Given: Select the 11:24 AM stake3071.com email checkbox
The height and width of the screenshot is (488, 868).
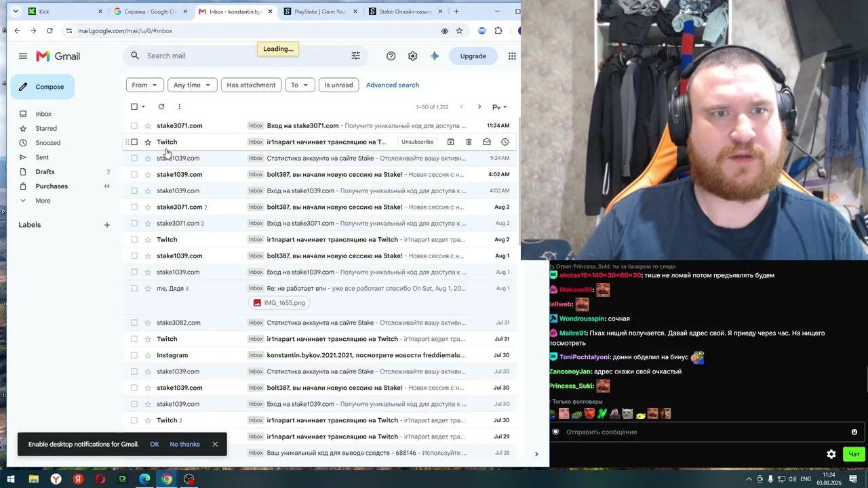Looking at the screenshot, I should (x=134, y=125).
